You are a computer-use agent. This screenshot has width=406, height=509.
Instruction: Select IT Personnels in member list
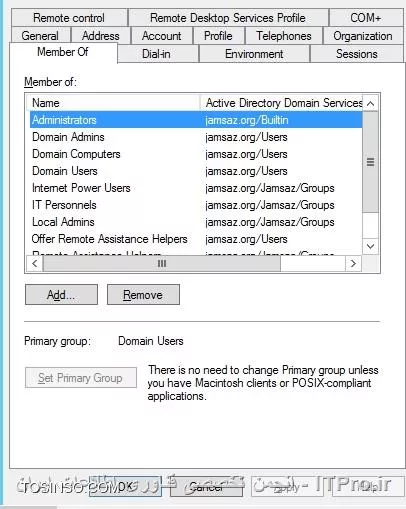(196, 205)
